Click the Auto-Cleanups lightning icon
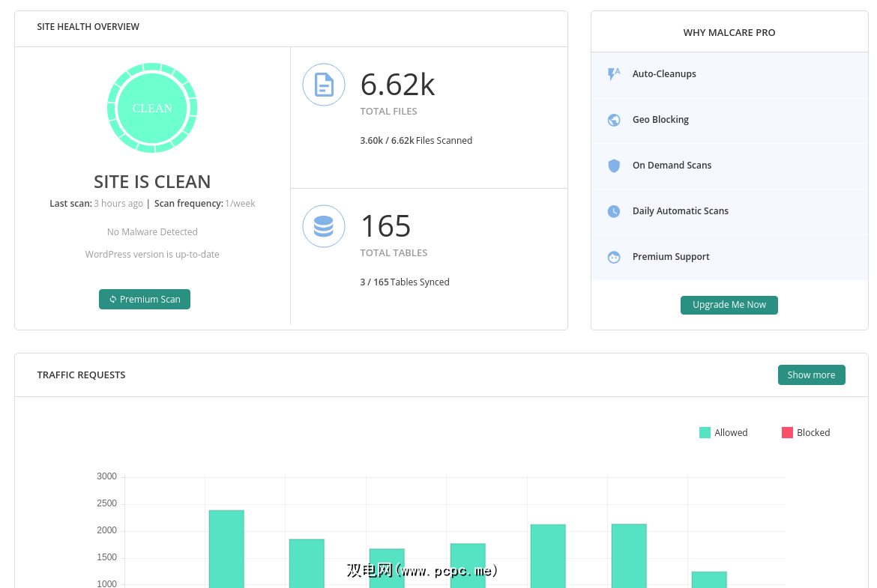877x588 pixels. tap(614, 74)
